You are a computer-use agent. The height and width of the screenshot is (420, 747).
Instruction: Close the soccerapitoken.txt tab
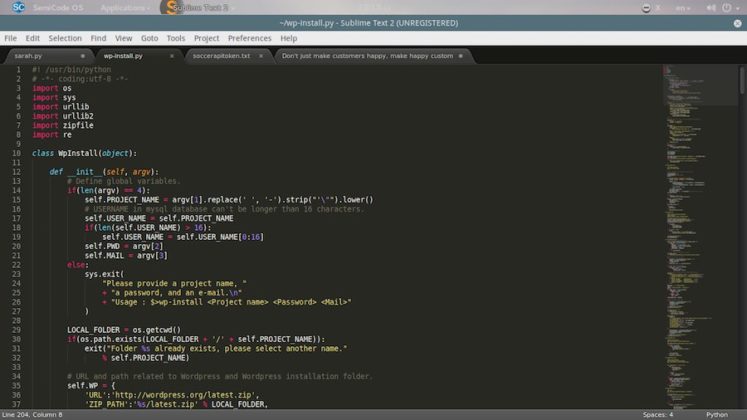pyautogui.click(x=261, y=56)
